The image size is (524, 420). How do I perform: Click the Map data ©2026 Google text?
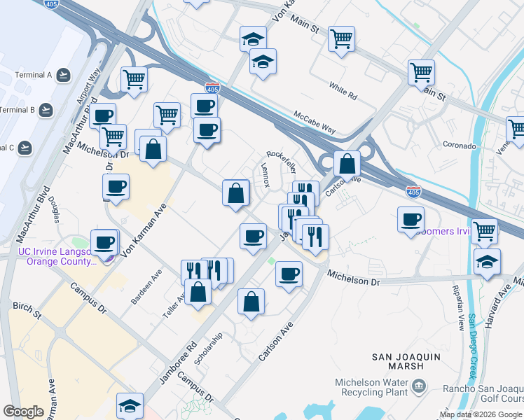481,415
